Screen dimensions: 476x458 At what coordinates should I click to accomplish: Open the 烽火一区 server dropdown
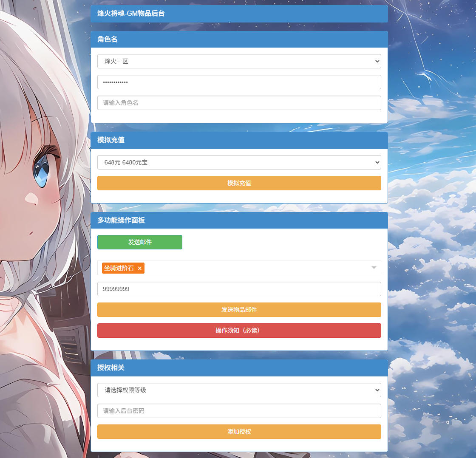click(239, 61)
